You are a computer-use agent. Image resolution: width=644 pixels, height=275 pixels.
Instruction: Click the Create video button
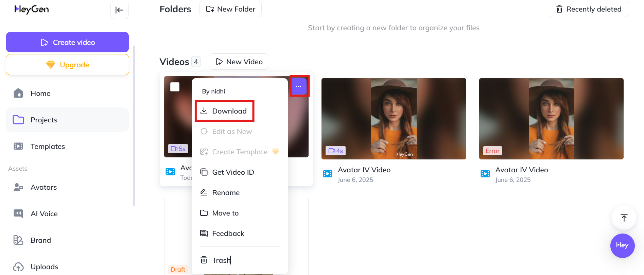coord(67,42)
